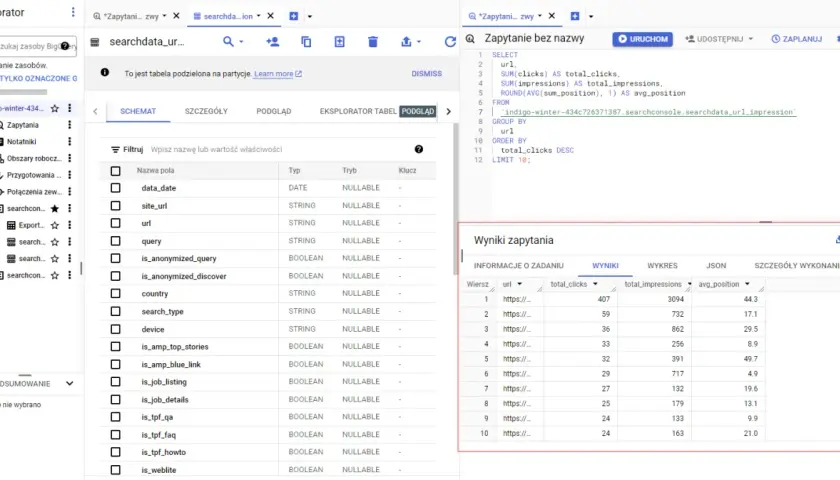Open dropdown arrow beside export icon

coord(419,42)
